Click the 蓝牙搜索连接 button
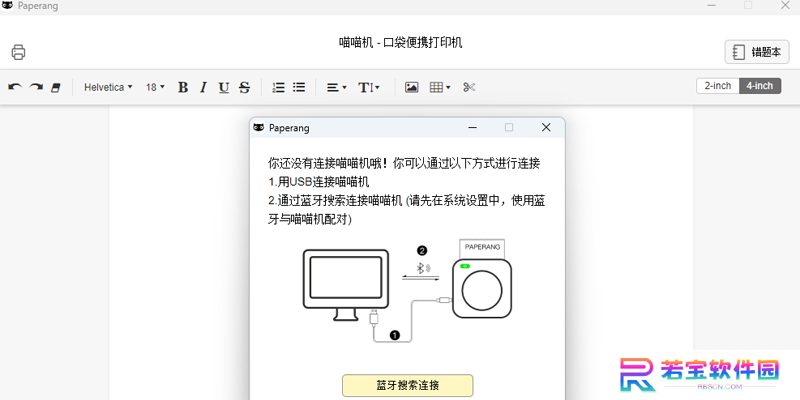The height and width of the screenshot is (400, 800). point(408,385)
